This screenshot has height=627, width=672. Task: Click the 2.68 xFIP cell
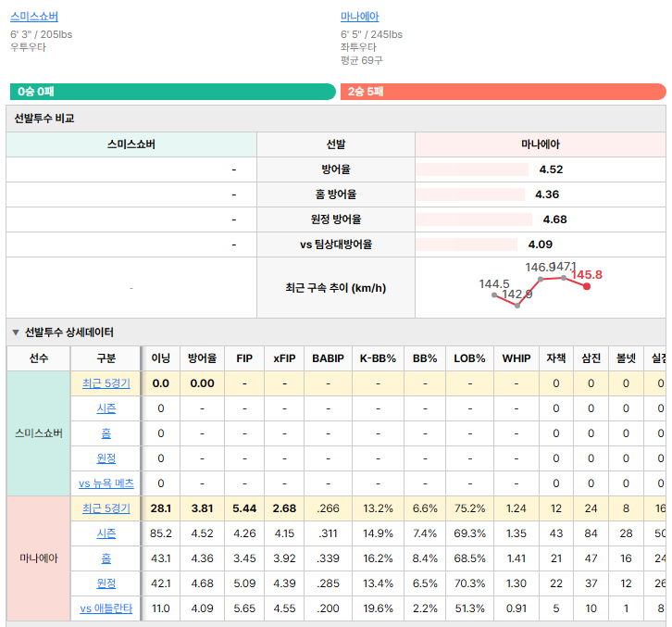point(284,508)
